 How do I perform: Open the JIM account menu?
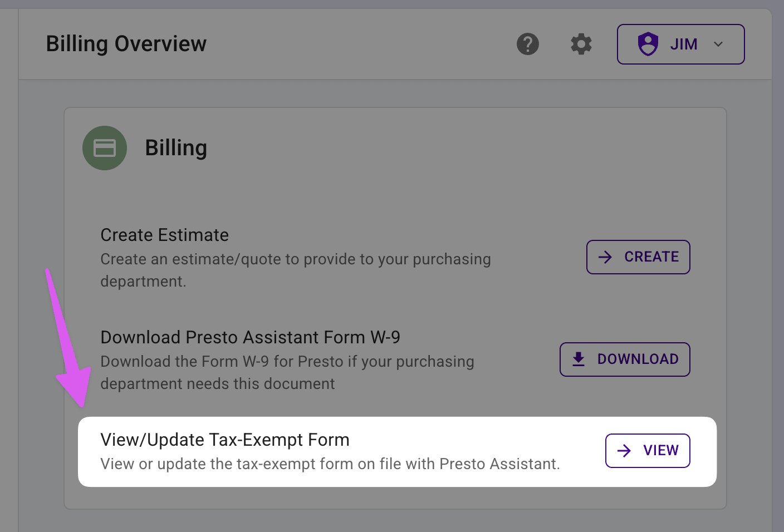[x=680, y=44]
